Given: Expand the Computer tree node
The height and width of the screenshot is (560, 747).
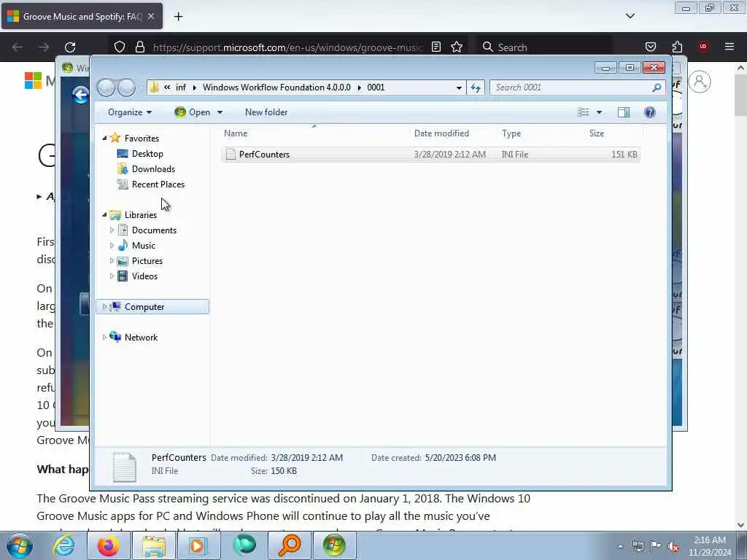Looking at the screenshot, I should pos(104,307).
